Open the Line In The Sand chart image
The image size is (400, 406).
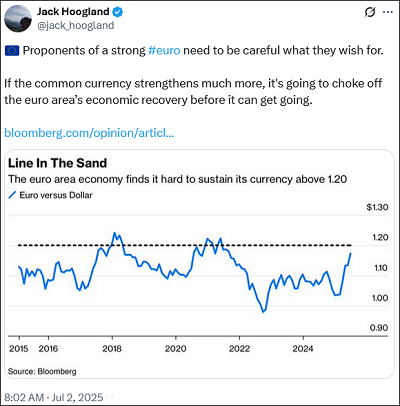(199, 264)
